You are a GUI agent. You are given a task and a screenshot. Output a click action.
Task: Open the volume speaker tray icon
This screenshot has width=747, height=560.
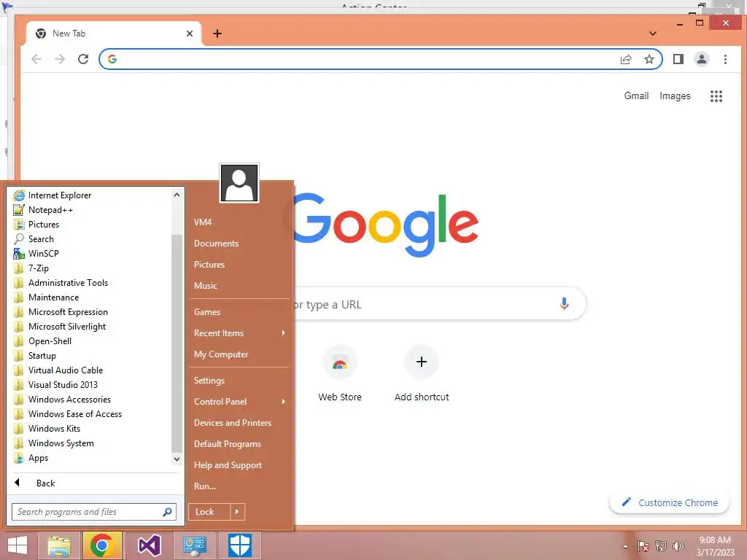(678, 546)
